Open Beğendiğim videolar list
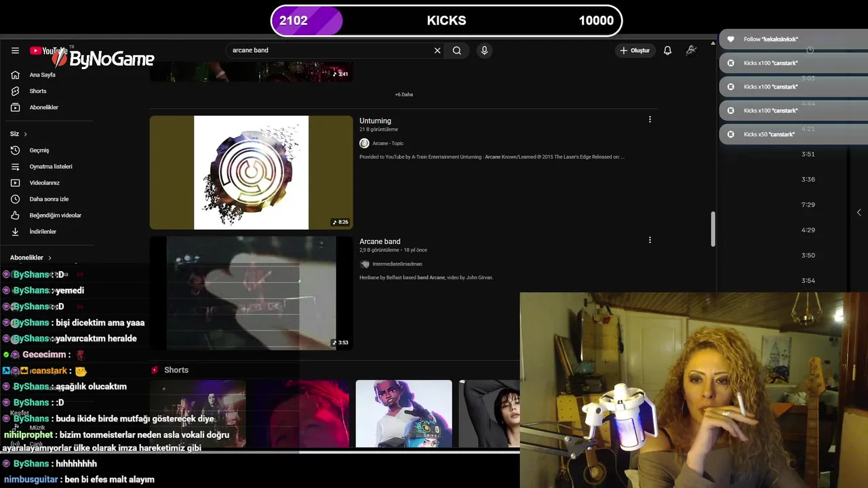Screen dimensions: 868x488 [x=56, y=216]
